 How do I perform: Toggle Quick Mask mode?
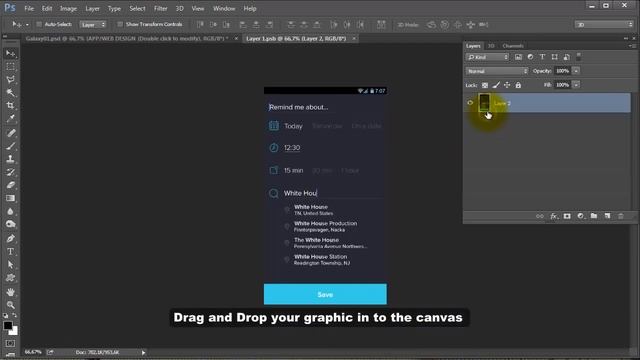11,343
